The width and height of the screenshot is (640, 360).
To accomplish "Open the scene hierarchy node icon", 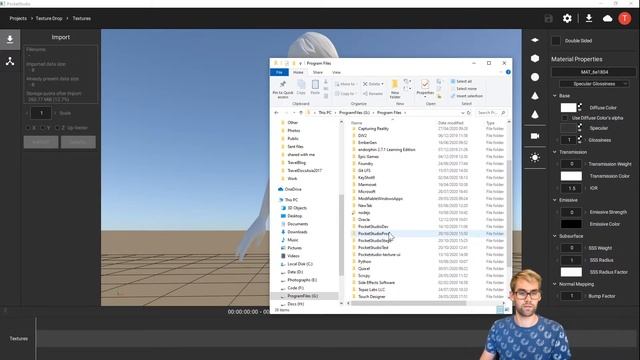I will pos(10,61).
